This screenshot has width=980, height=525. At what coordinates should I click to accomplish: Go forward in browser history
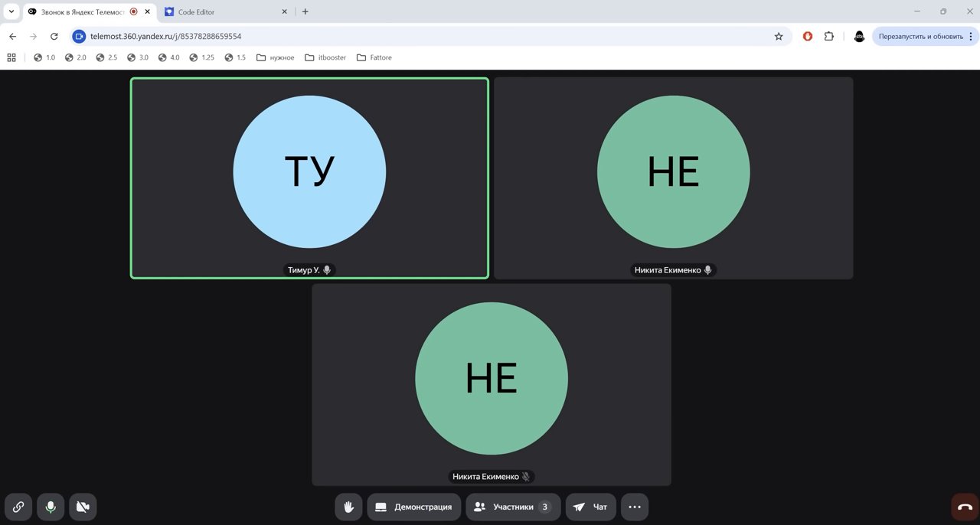point(33,36)
